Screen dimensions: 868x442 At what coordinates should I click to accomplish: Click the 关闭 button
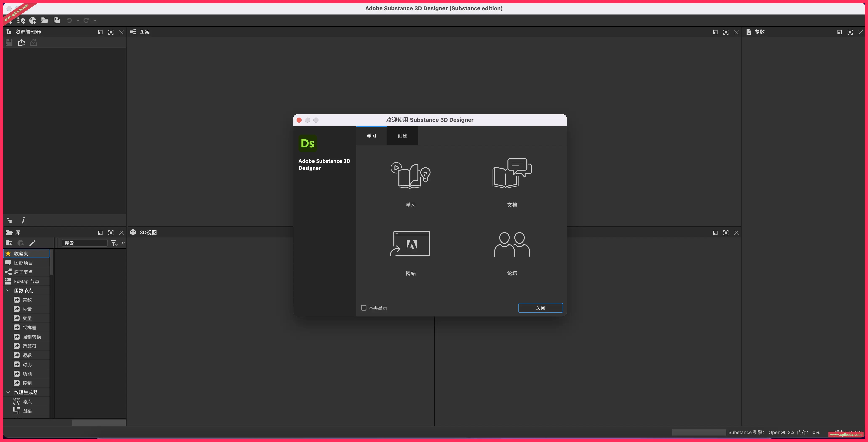(x=540, y=308)
